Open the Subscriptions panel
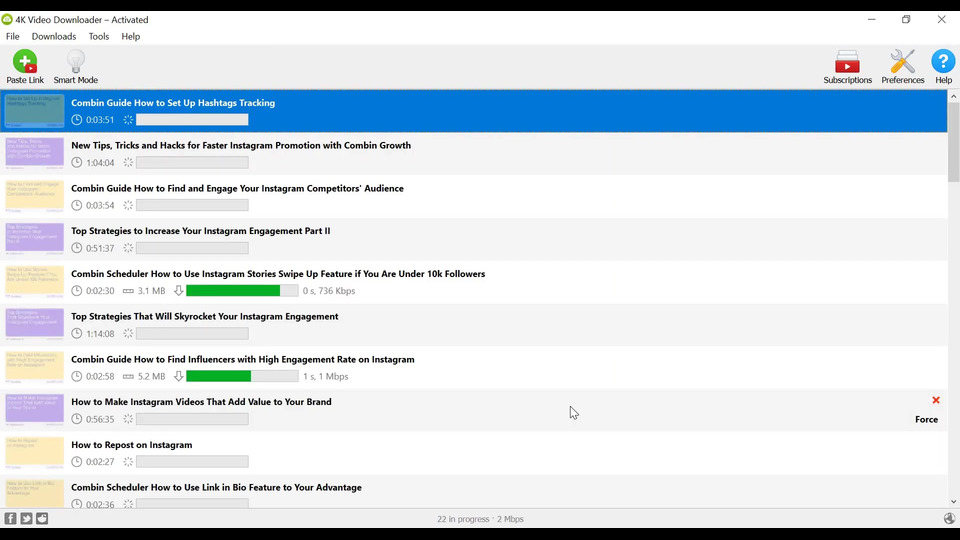960x540 pixels. [x=847, y=67]
